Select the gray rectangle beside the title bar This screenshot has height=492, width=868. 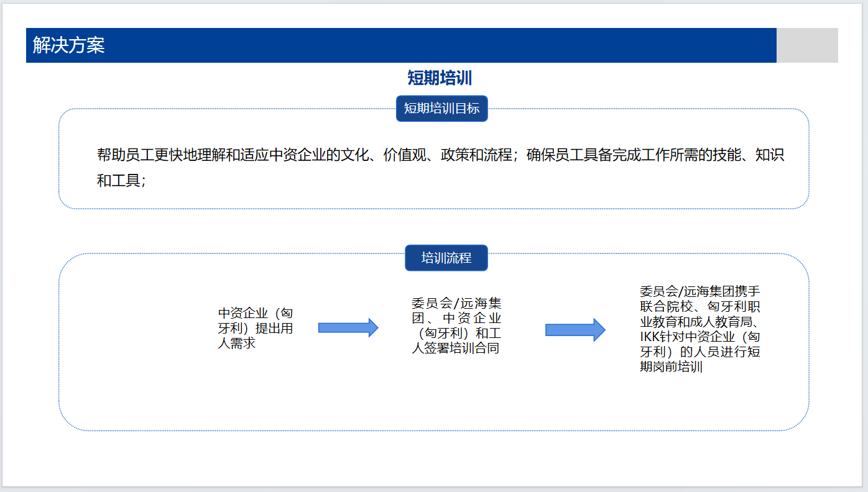pos(806,45)
